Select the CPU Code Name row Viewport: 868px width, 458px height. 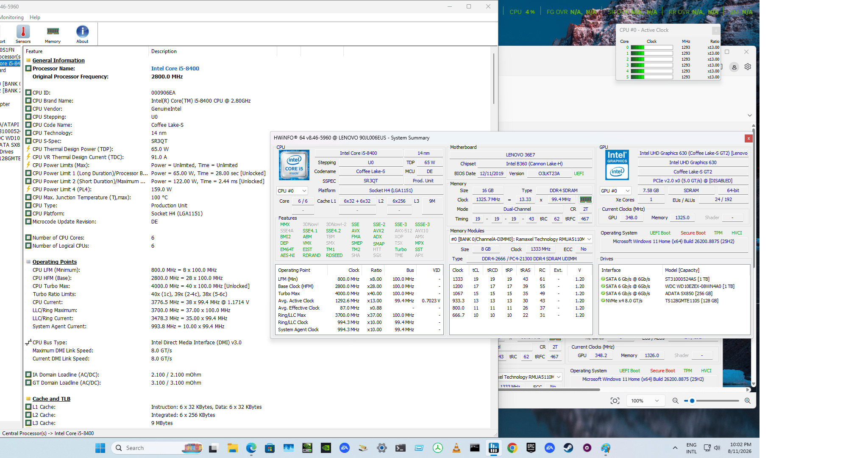click(x=145, y=125)
